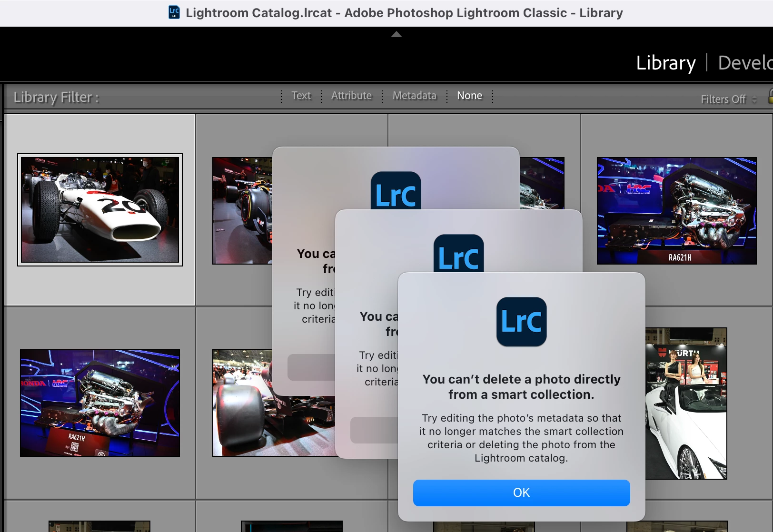Select the Metadata library filter
Screen dimensions: 773x532
point(414,96)
